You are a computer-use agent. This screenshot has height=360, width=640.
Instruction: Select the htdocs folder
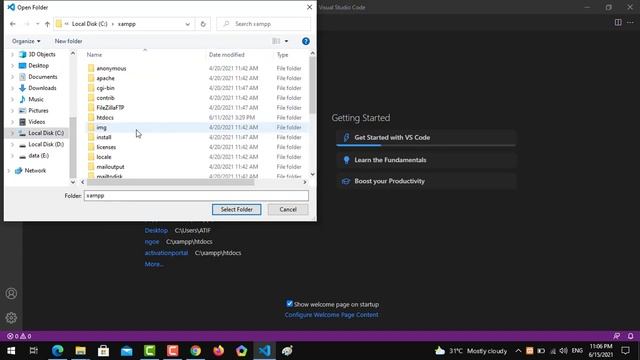coord(105,118)
